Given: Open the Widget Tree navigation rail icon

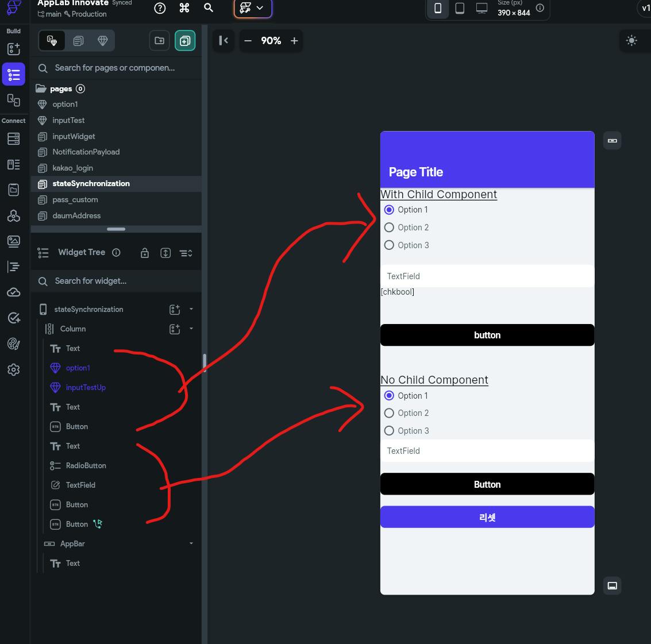Looking at the screenshot, I should click(14, 75).
